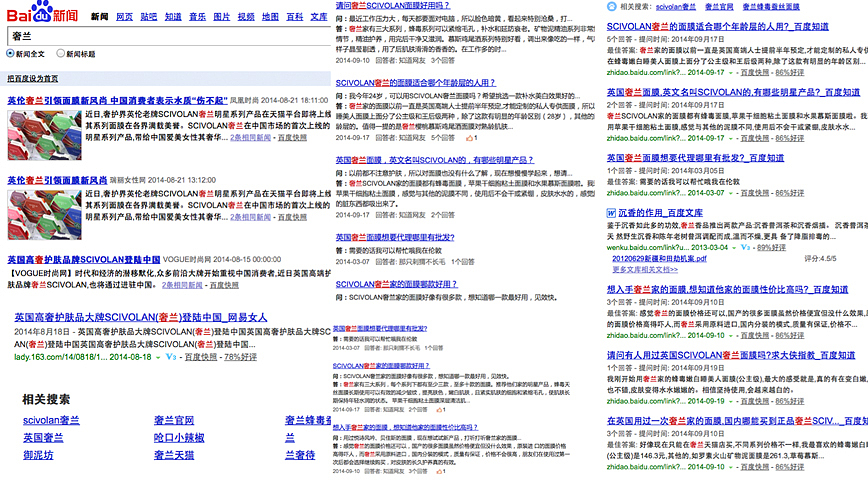This screenshot has height=481, width=868.
Task: Expand arrow after zhidao 2014-09-19 date
Action: pos(731,401)
